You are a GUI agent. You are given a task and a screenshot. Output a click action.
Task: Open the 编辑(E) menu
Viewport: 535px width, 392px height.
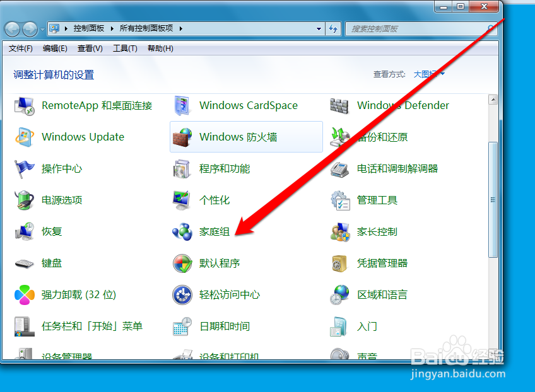[55, 49]
